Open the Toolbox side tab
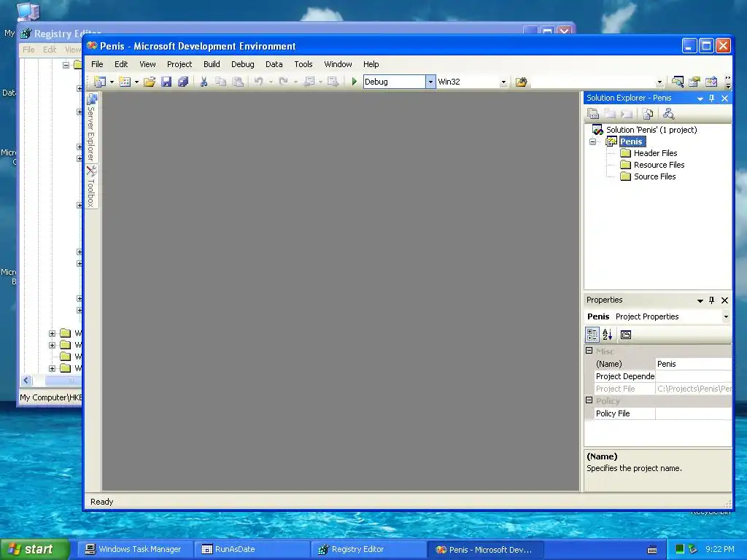Image resolution: width=747 pixels, height=560 pixels. point(91,186)
